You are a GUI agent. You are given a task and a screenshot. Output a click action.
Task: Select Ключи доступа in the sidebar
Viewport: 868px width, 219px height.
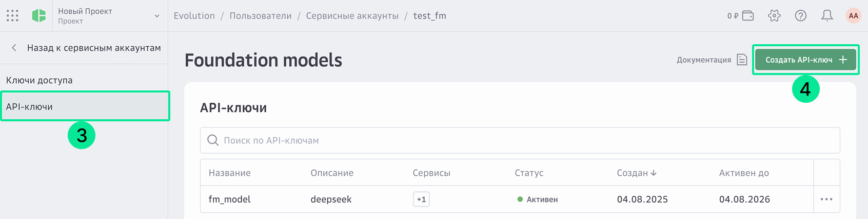click(40, 80)
